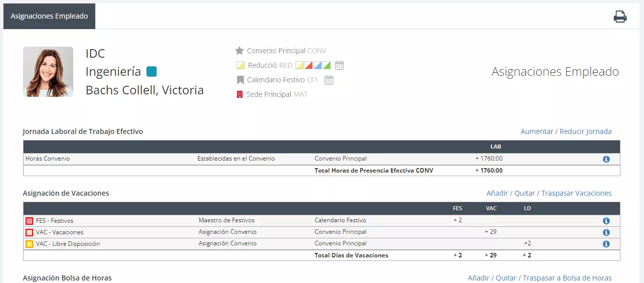Click the Convenio Principal star icon

point(240,51)
